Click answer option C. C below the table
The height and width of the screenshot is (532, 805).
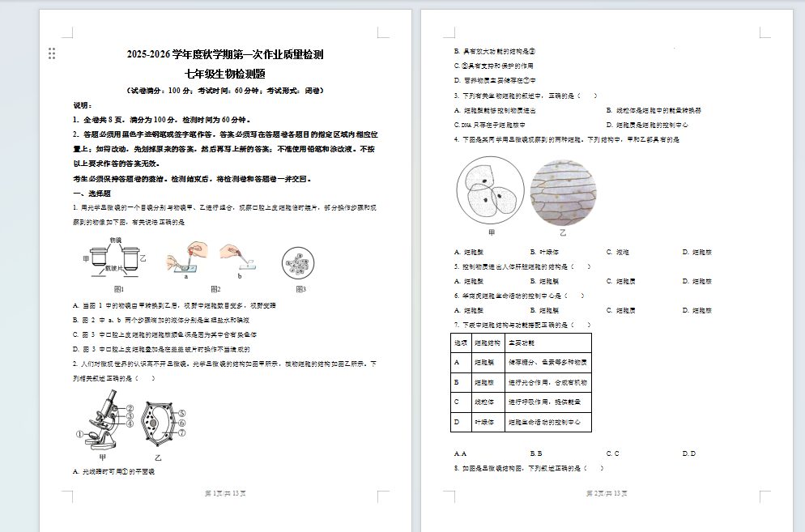612,453
